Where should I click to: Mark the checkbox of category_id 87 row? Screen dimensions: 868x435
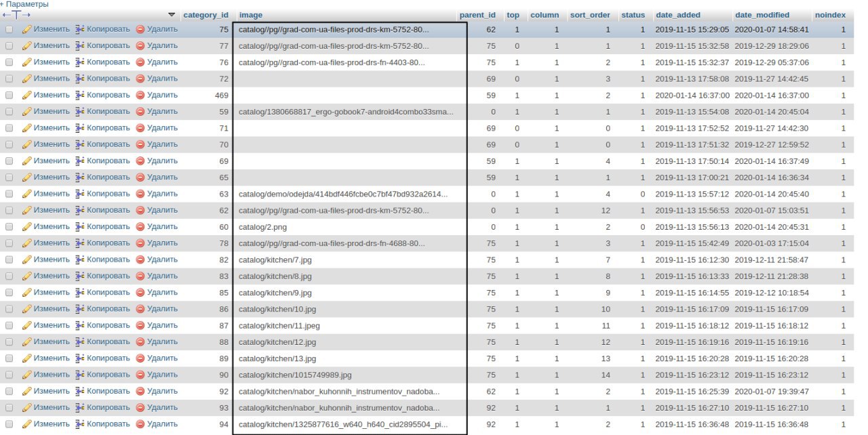[x=9, y=325]
